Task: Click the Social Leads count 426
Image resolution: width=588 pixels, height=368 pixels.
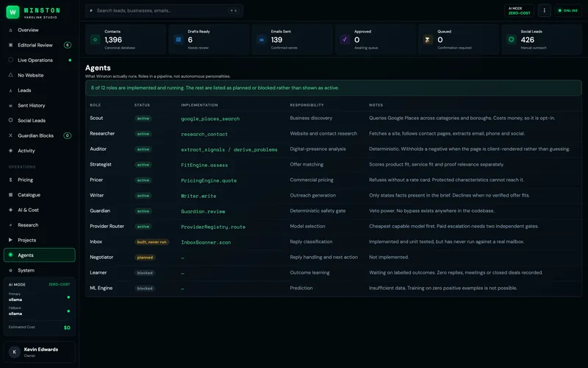Action: click(x=528, y=40)
